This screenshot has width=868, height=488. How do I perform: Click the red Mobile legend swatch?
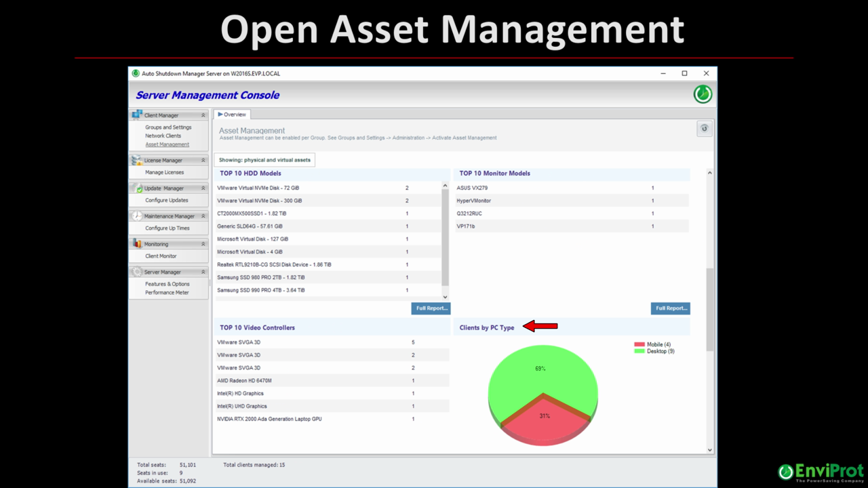pos(639,344)
